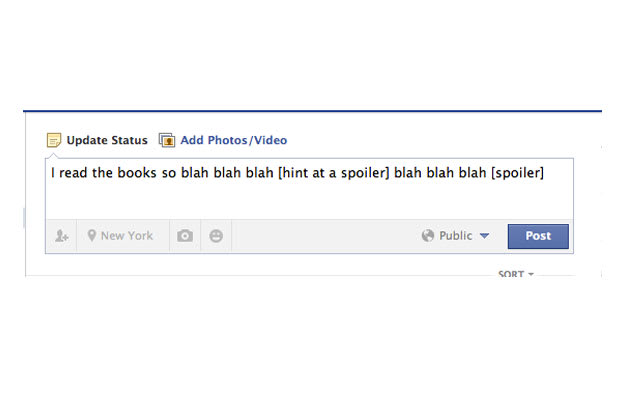620x400 pixels.
Task: Click the blank area below status text
Action: point(309,202)
